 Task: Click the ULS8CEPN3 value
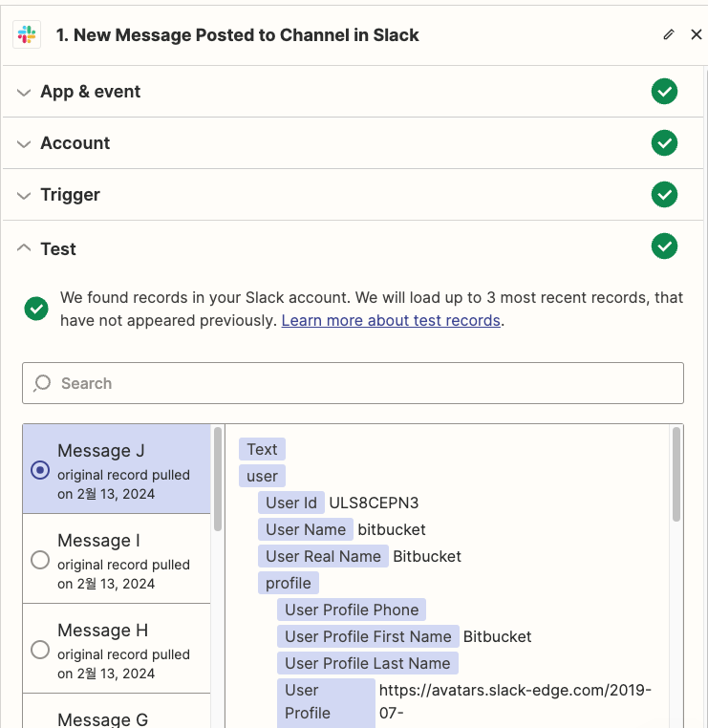(x=374, y=503)
